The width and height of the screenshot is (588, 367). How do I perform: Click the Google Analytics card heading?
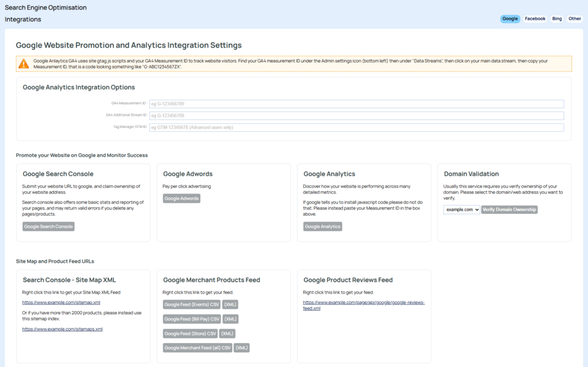pyautogui.click(x=330, y=174)
